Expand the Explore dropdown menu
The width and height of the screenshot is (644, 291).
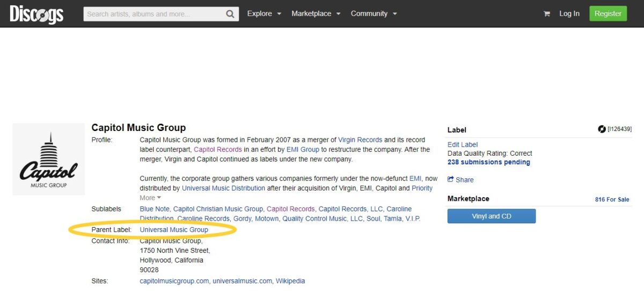[264, 13]
